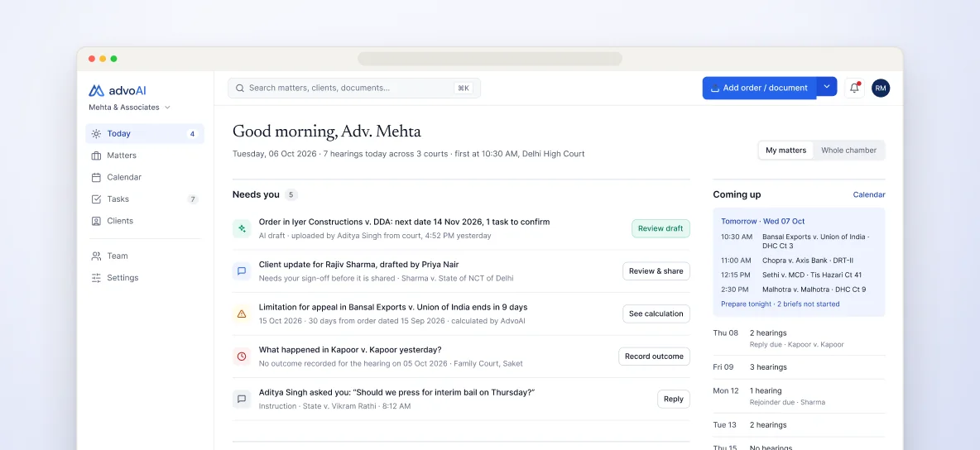This screenshot has height=450, width=980.
Task: Click the warning triangle icon for Bansal Exports limitation
Action: point(242,314)
